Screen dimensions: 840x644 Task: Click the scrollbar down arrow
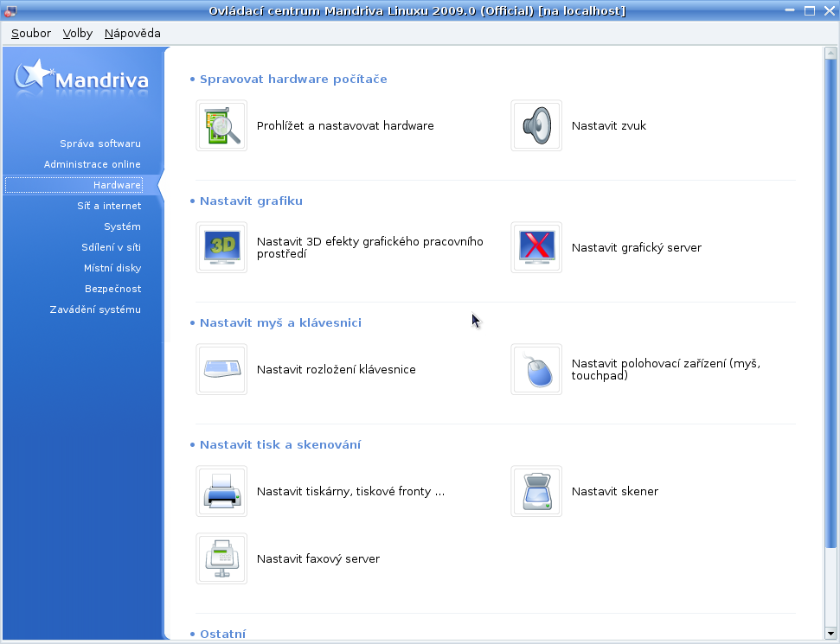[x=830, y=634]
